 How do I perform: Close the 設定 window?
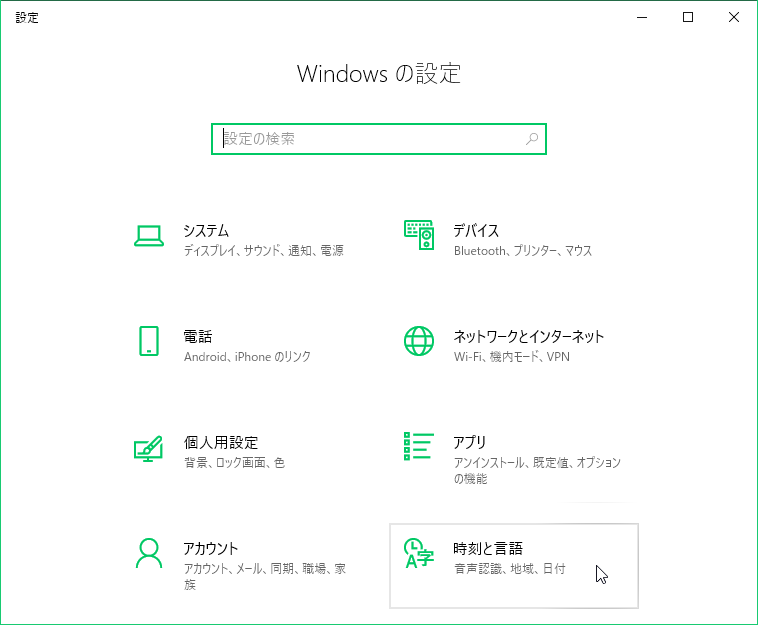pos(734,17)
